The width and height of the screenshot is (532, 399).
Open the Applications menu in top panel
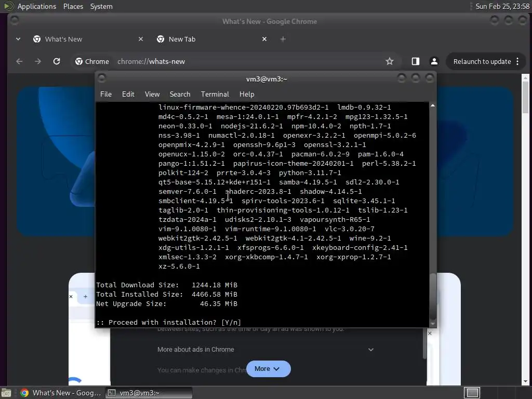tap(37, 6)
